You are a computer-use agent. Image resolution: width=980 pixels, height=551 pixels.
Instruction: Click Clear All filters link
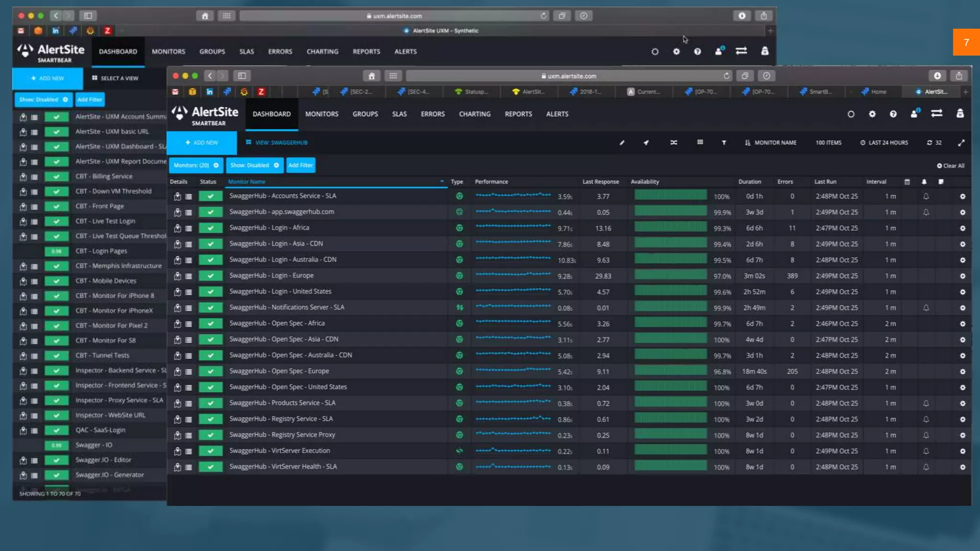[950, 165]
